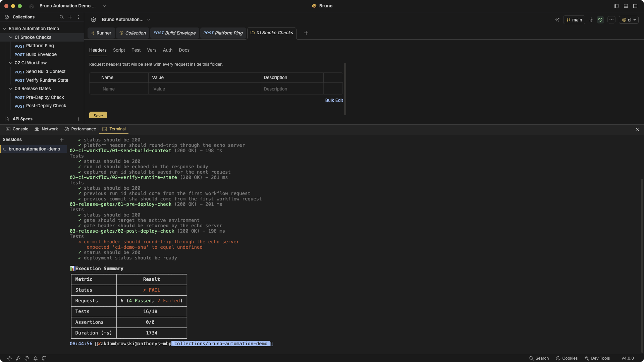Collapse the 03 Release Gates folder
This screenshot has width=644, height=362.
11,89
